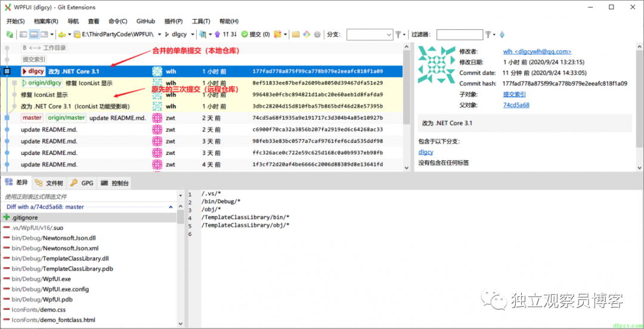Toggle the blue first-parent icon
This screenshot has width=644, height=329.
pyautogui.click(x=502, y=35)
